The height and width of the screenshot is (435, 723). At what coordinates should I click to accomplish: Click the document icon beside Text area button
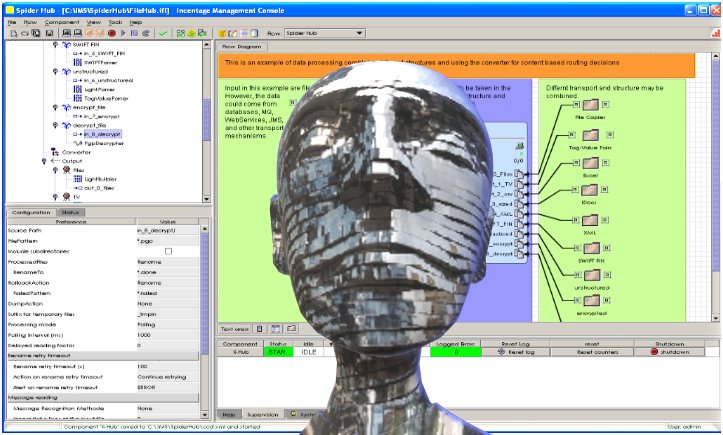(x=260, y=329)
